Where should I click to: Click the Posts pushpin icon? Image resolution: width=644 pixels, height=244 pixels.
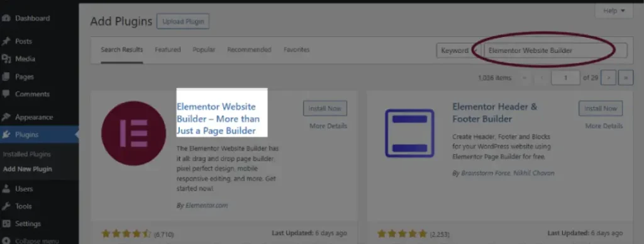6,42
